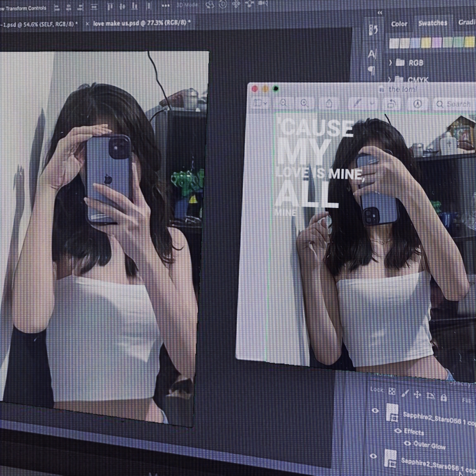This screenshot has height=476, width=476.
Task: Click the rotate icon in Preview toolbar
Action: pyautogui.click(x=391, y=103)
